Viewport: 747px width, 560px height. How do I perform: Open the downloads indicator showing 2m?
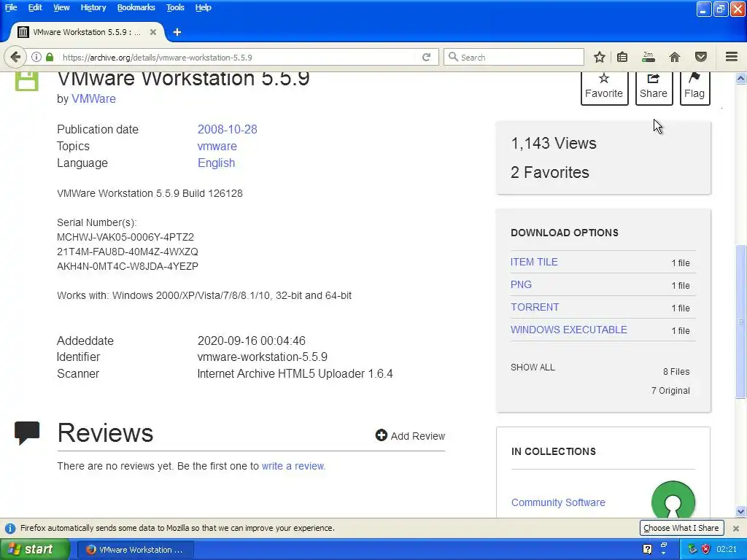coord(649,57)
